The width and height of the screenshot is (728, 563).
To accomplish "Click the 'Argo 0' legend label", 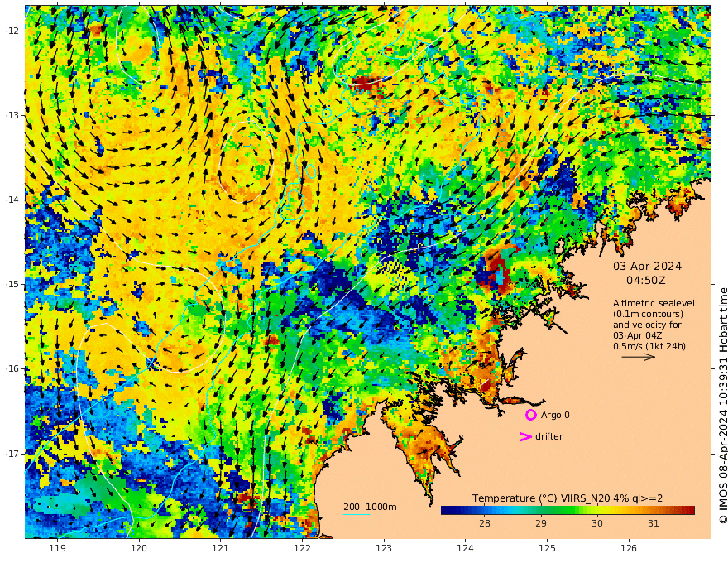I will [555, 415].
